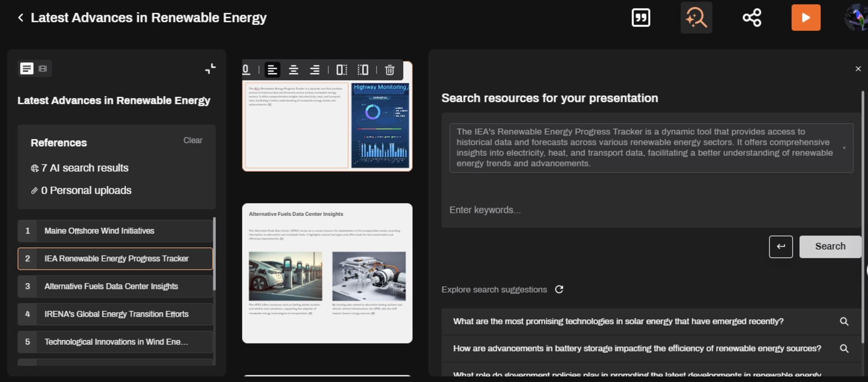
Task: Select IEA Renewable Energy Progress Tracker item
Action: pyautogui.click(x=115, y=259)
